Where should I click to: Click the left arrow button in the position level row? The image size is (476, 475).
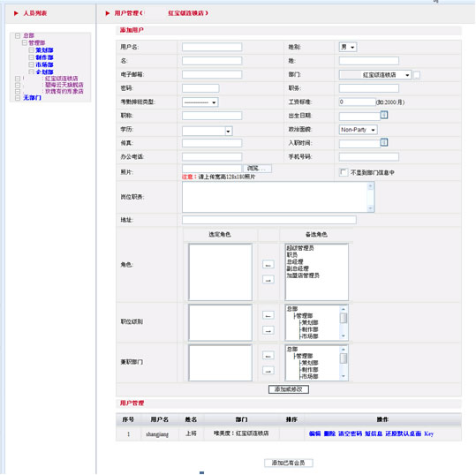click(268, 315)
